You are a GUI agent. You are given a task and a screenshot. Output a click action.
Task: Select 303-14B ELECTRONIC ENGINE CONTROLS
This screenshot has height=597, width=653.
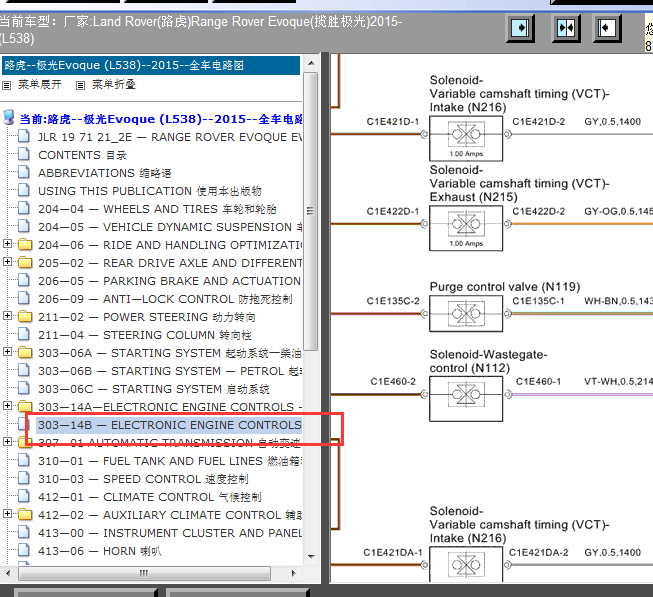[x=170, y=425]
